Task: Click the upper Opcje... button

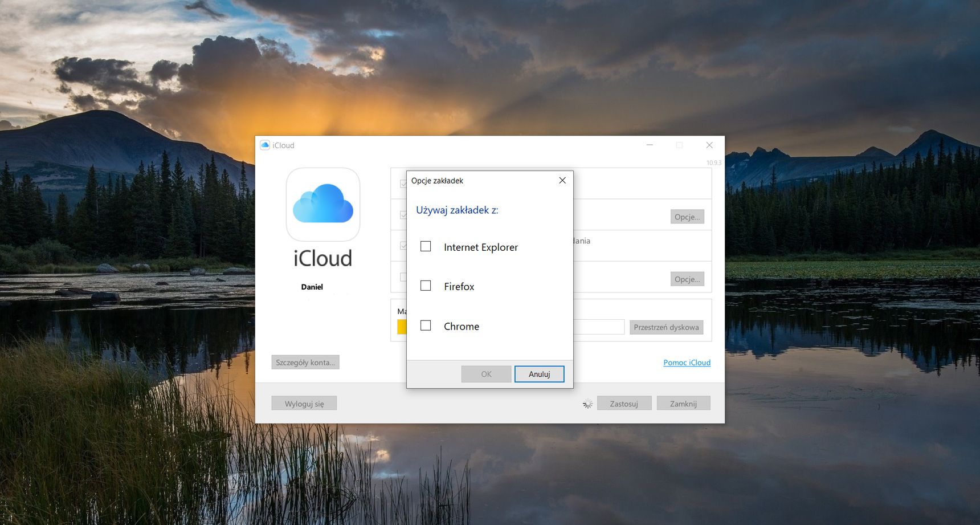Action: click(x=687, y=217)
